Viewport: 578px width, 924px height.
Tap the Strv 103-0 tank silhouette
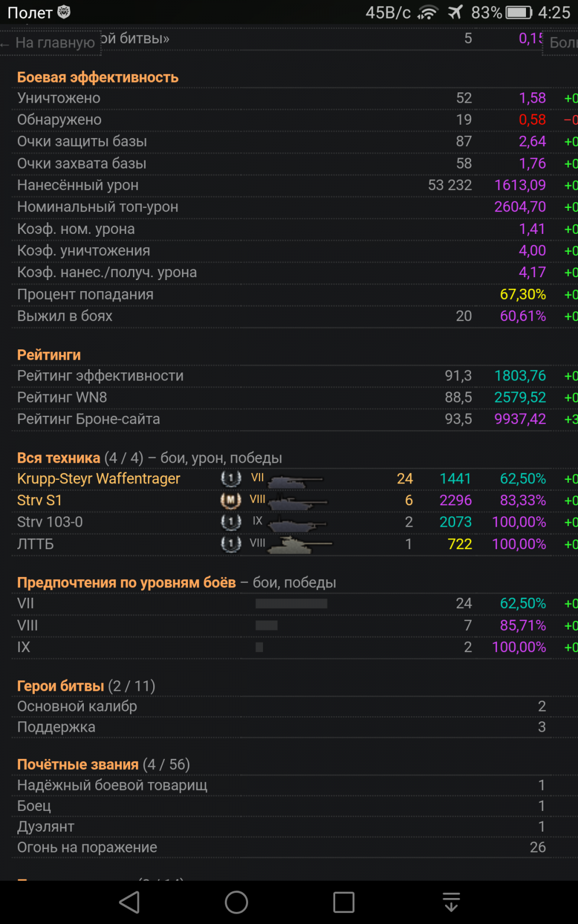point(298,523)
